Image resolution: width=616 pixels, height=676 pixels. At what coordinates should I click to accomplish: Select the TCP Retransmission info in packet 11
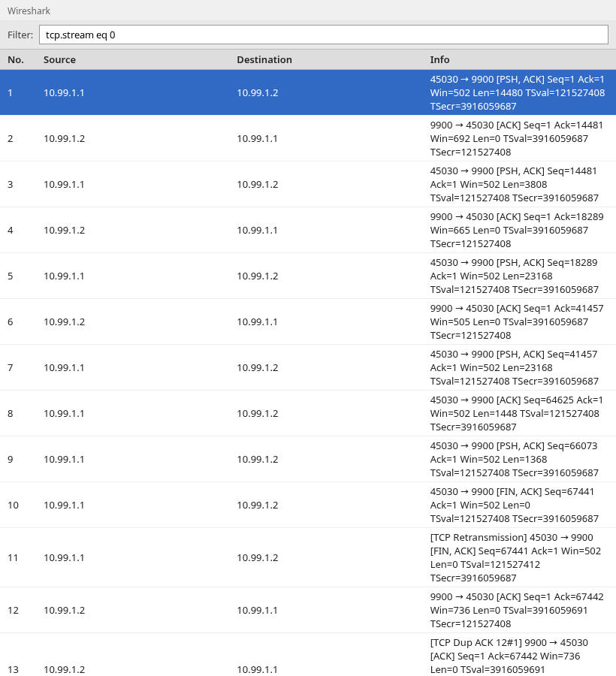click(515, 557)
